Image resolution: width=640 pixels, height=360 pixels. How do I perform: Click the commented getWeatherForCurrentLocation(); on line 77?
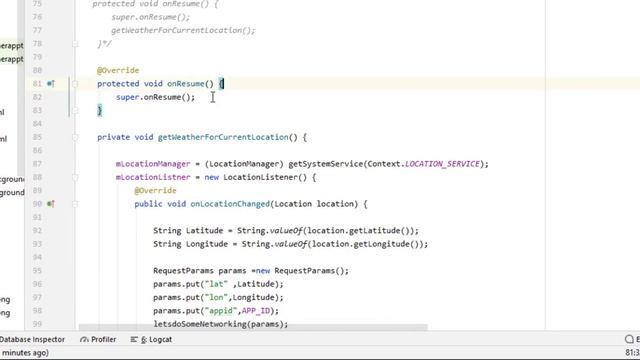183,30
